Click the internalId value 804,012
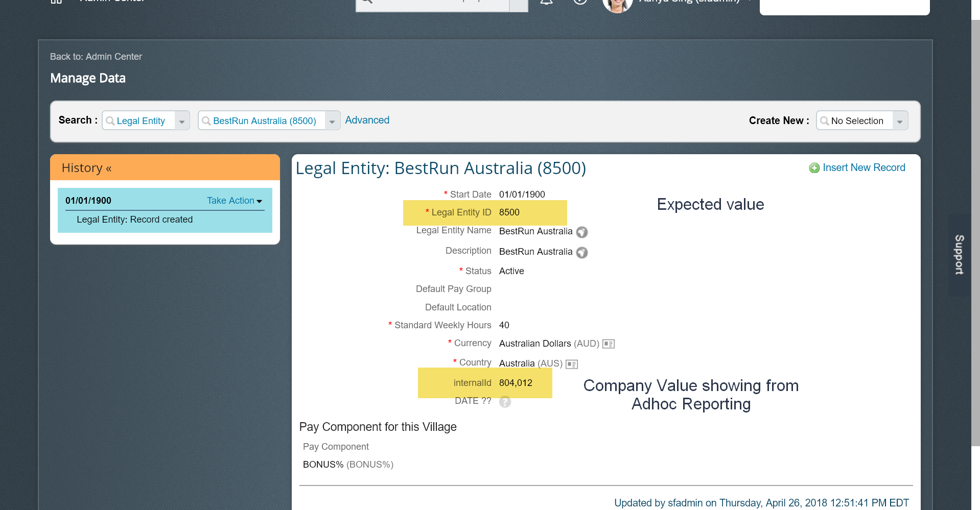980x510 pixels. [516, 383]
